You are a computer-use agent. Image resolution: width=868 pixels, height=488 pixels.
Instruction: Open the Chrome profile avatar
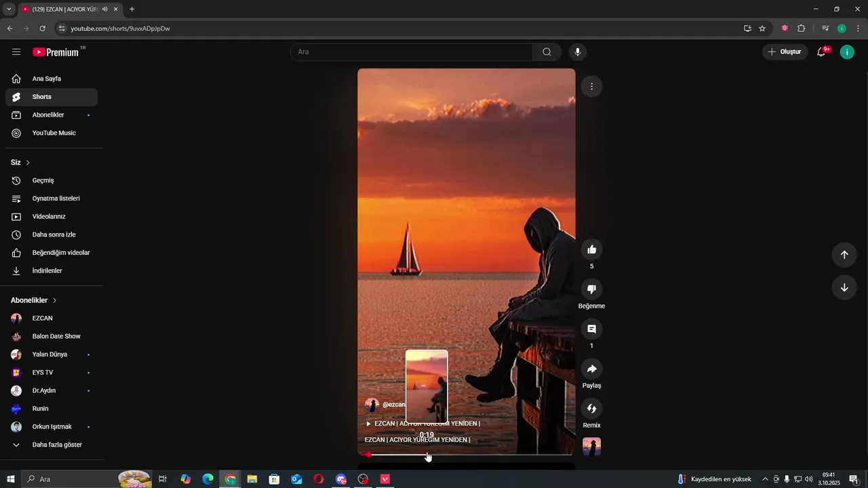pyautogui.click(x=842, y=28)
